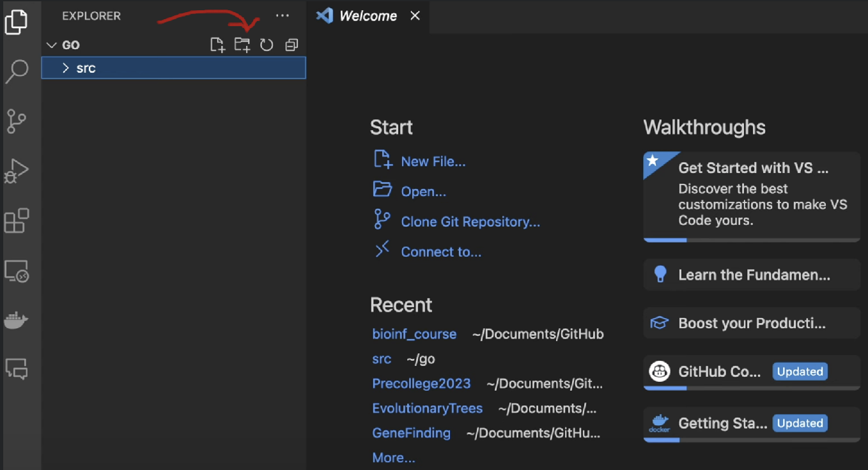
Task: Create a new file in GO folder
Action: [217, 45]
